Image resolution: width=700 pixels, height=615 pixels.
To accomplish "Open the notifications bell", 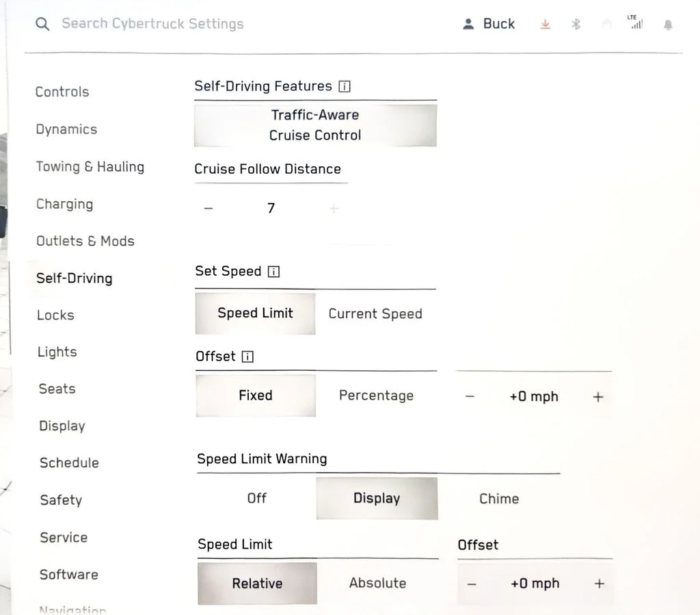I will click(668, 25).
